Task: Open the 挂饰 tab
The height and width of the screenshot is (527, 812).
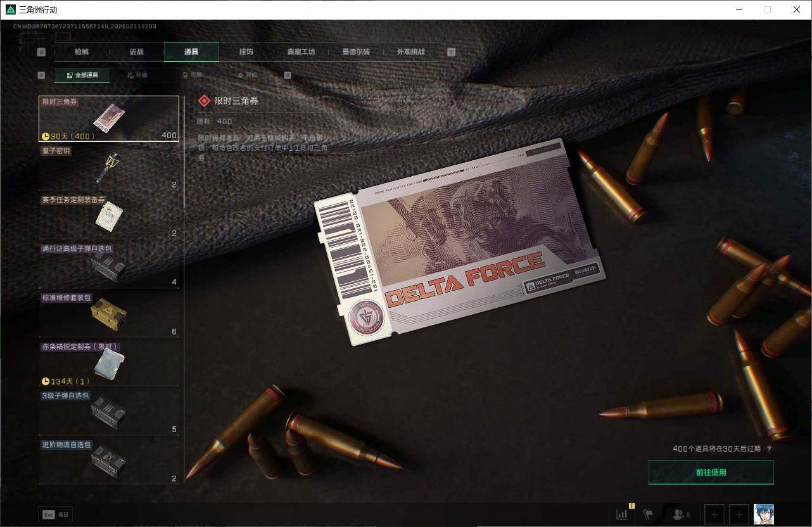Action: point(246,52)
